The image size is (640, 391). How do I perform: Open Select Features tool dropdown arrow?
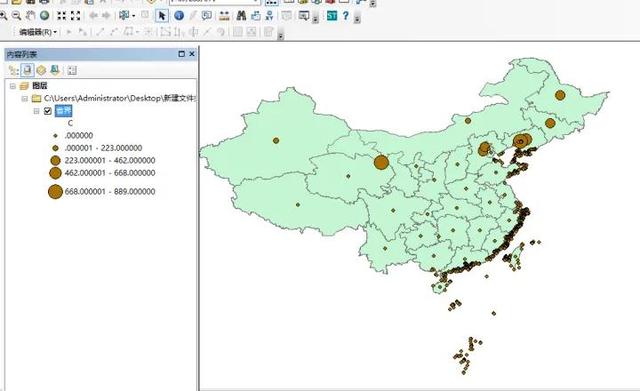[133, 16]
